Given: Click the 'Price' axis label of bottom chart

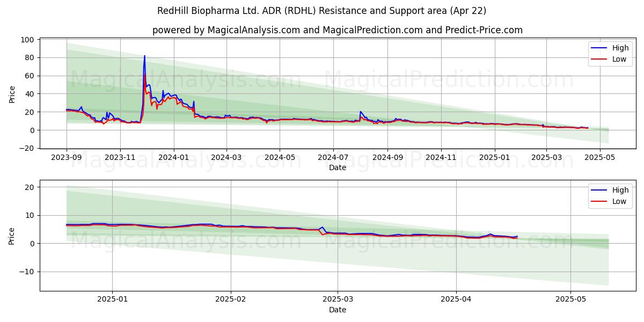Looking at the screenshot, I should click(x=12, y=236).
